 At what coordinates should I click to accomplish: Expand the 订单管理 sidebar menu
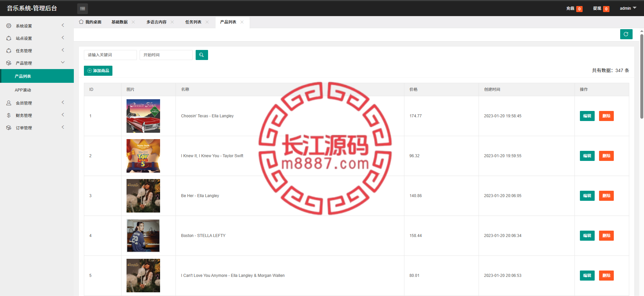point(63,127)
